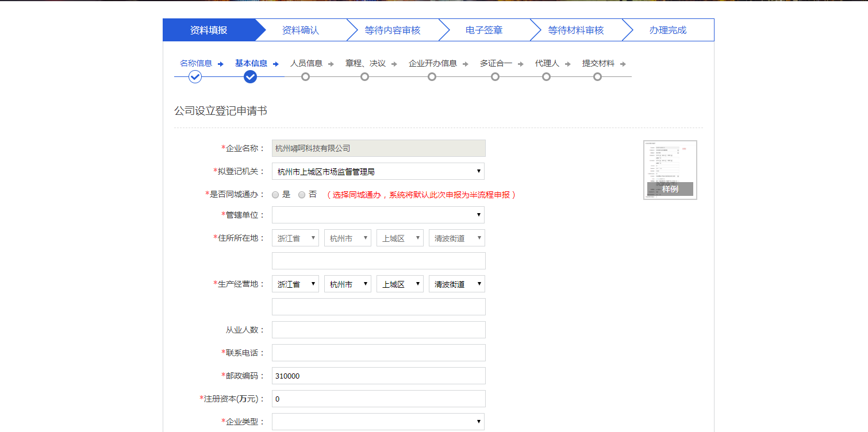Select 是 for 是否同城通办

275,195
